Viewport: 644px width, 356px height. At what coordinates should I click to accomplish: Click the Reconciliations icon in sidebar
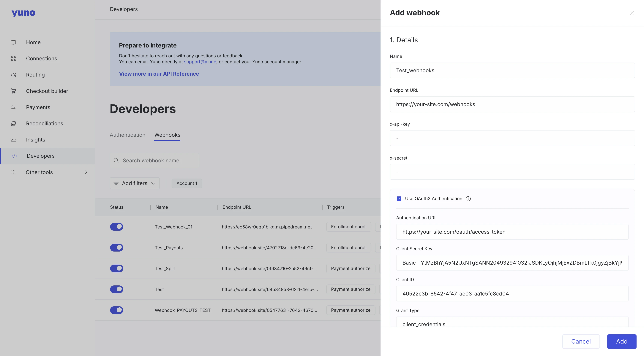pos(13,124)
